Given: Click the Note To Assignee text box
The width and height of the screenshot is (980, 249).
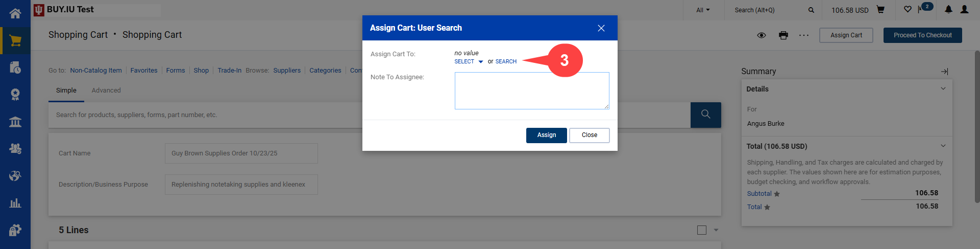Looking at the screenshot, I should tap(531, 90).
